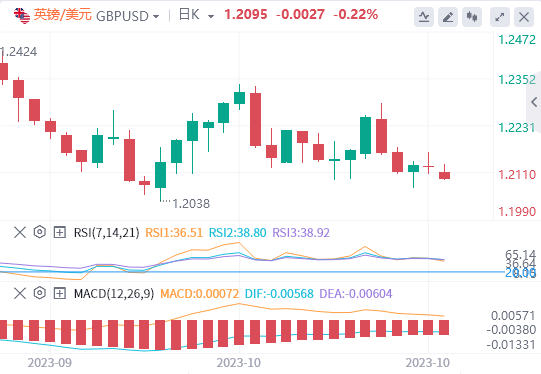Click the DIF:-0.00568 value
Screen dimensions: 541x374
click(279, 294)
